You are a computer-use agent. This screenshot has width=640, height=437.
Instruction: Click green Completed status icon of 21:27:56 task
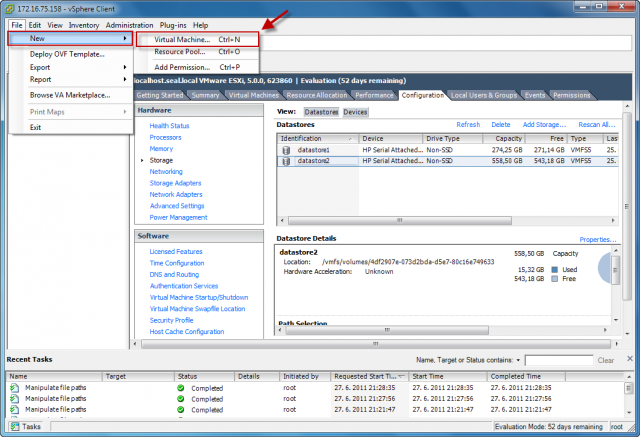point(180,399)
